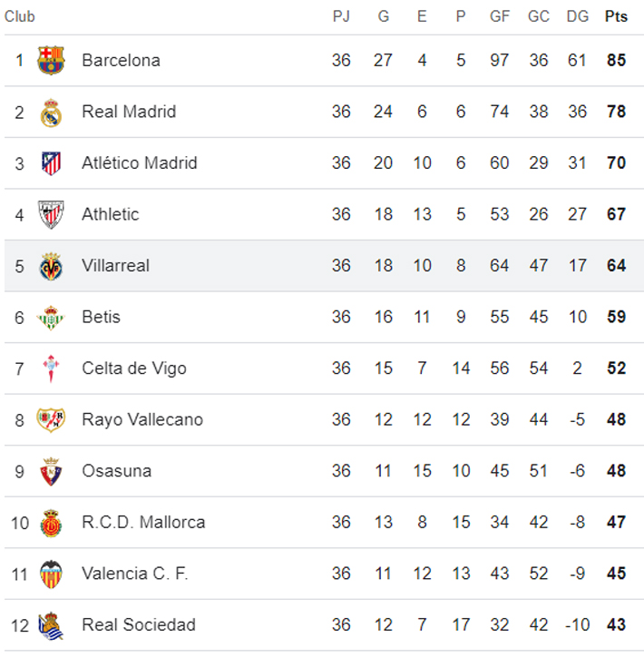
Task: Select the Atlético Madrid badge
Action: (51, 163)
